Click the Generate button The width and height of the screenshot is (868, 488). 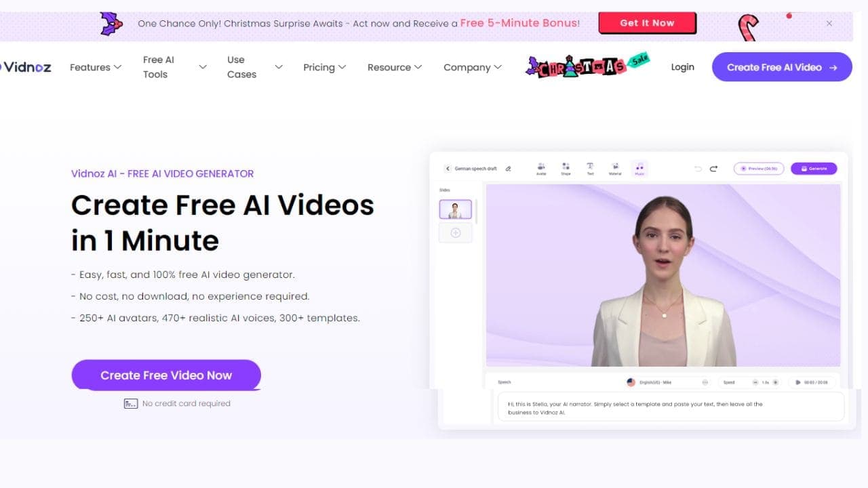pos(814,168)
